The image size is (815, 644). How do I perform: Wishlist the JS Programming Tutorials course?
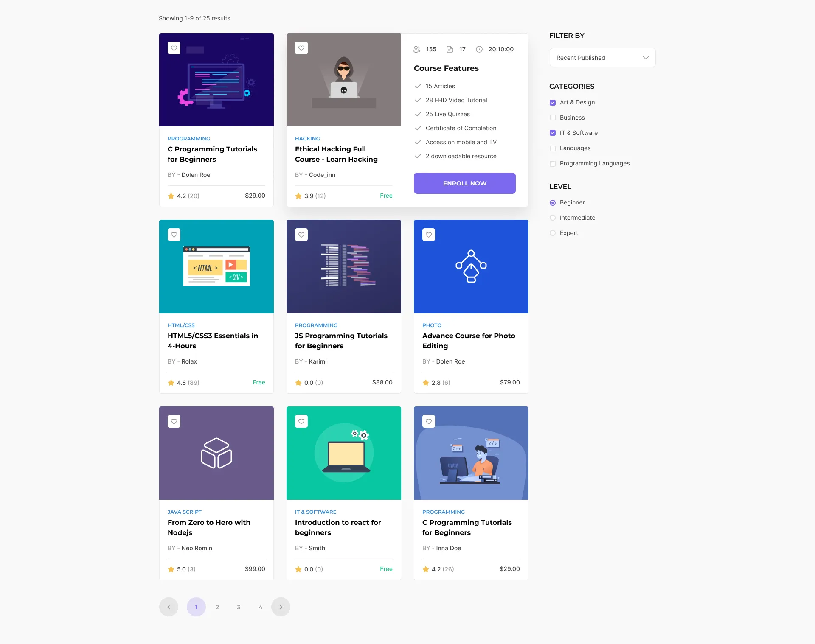(301, 235)
